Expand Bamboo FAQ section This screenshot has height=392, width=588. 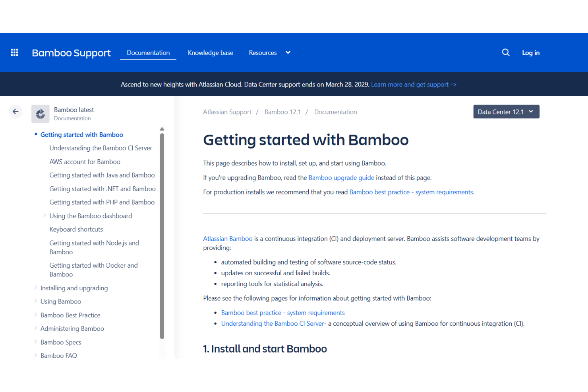coord(35,355)
